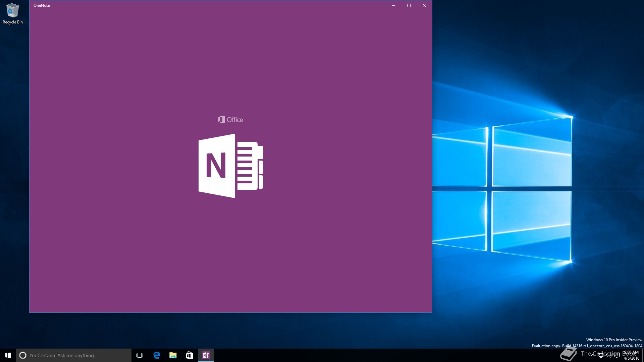Open the volume control tray icon
644x362 pixels.
[x=608, y=355]
